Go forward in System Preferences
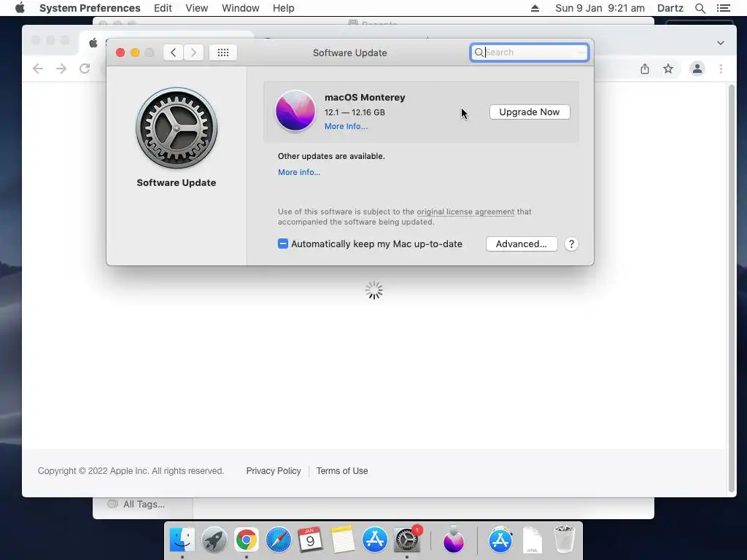Screen dimensions: 747x560 coord(193,52)
